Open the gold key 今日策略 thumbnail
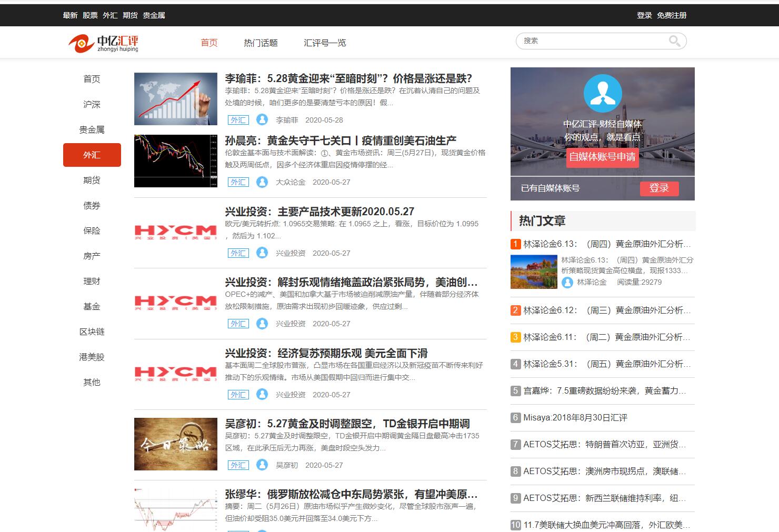 [x=175, y=444]
